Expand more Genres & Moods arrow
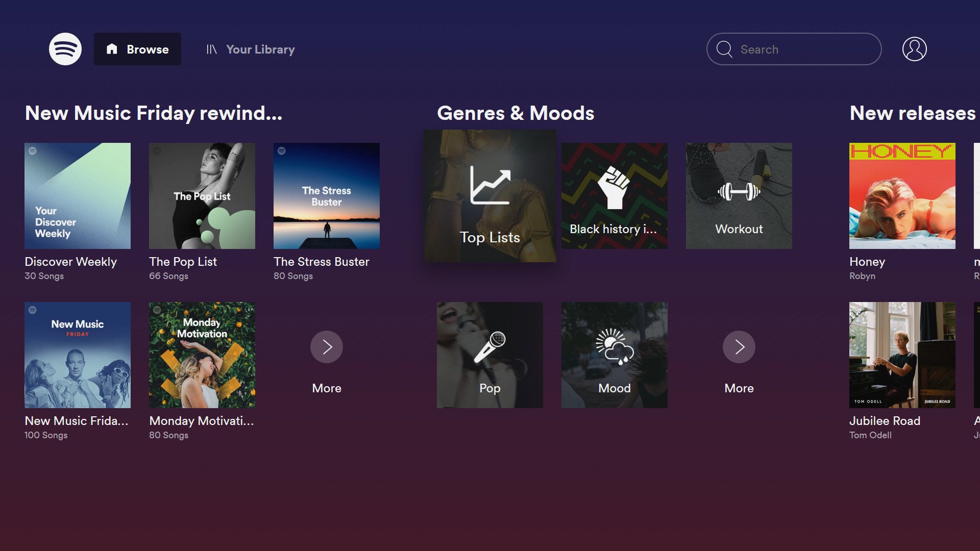Screen dimensions: 980x551 [x=739, y=347]
